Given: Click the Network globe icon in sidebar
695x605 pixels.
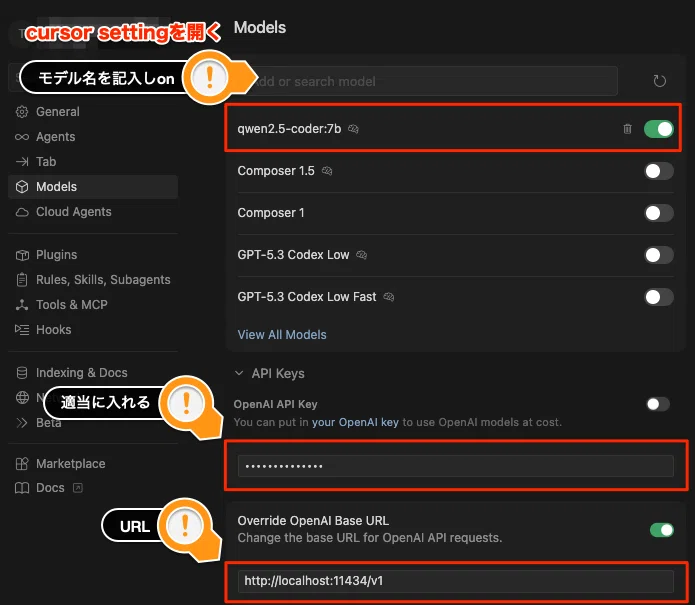Looking at the screenshot, I should click(22, 398).
